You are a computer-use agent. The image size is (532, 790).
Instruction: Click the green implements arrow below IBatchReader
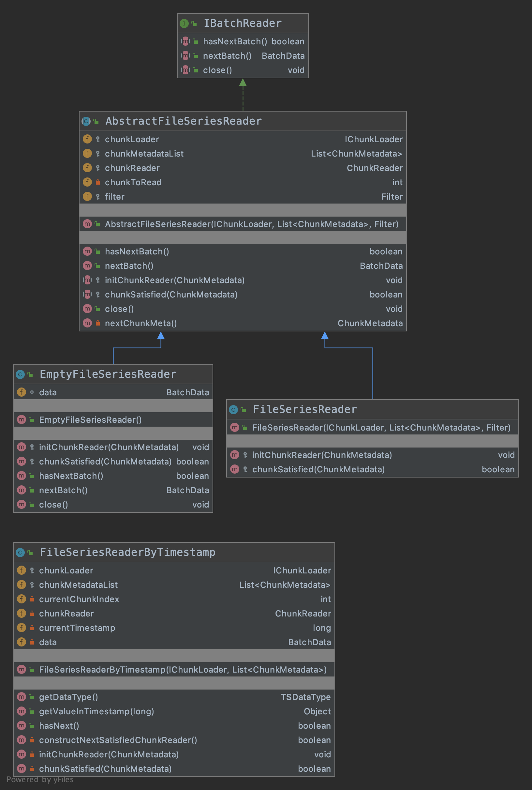coord(243,94)
